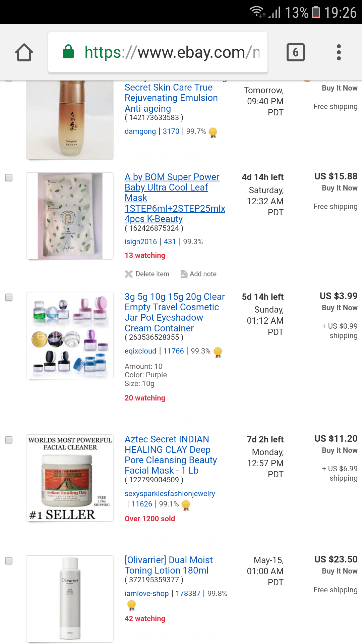
Task: Tap eqixcloud's top-rated seller ribbon badge
Action: click(218, 352)
